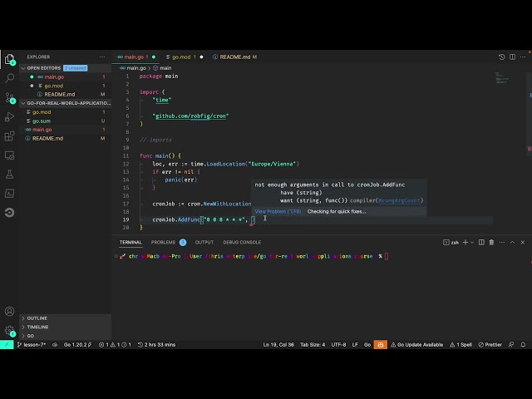Open the zsh terminal shell selector
The image size is (532, 399).
click(x=451, y=242)
